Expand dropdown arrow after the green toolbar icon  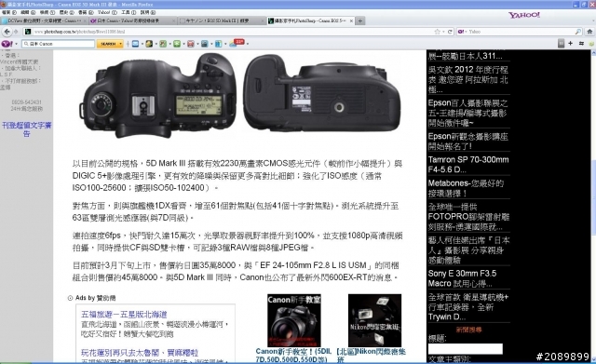pos(183,44)
